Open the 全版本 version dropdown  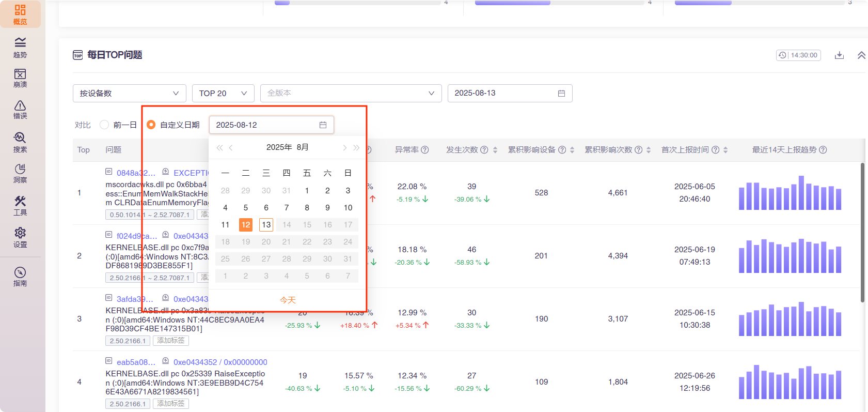click(x=351, y=93)
